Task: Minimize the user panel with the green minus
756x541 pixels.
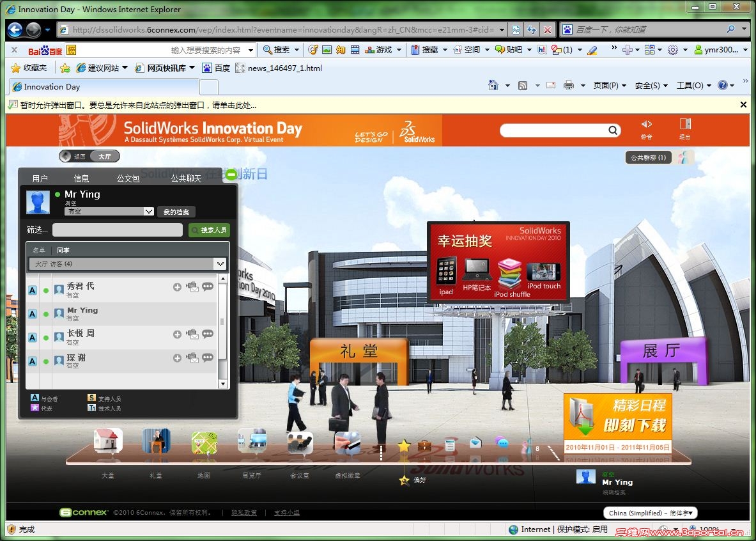Action: (231, 174)
